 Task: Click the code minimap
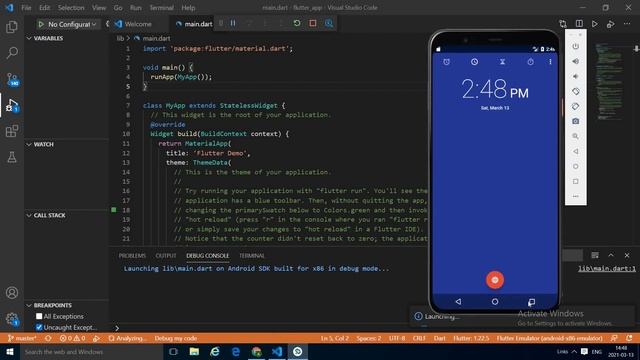click(x=609, y=82)
